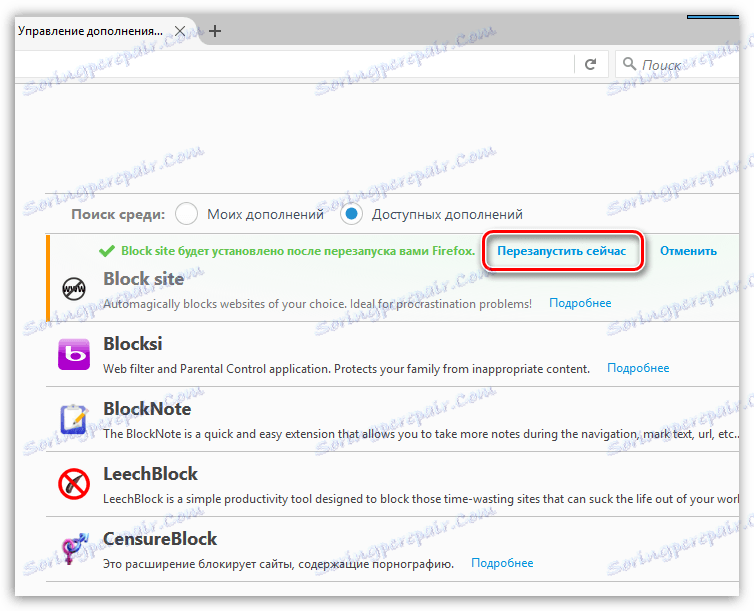This screenshot has height=611, width=754.
Task: Focus the Поиск search field
Action: point(677,64)
